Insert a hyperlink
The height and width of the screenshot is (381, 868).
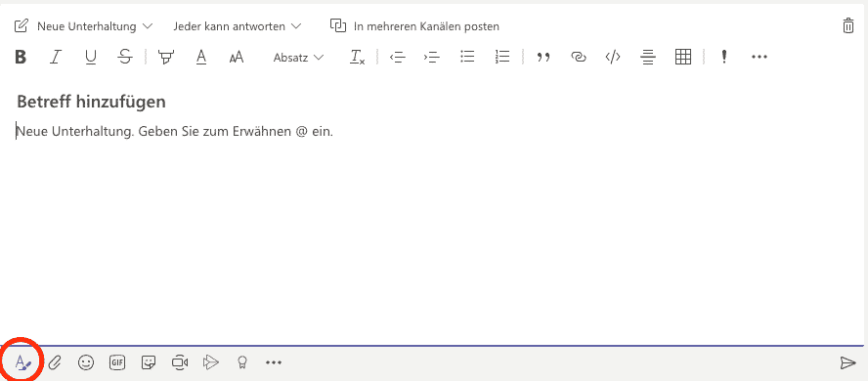(578, 57)
